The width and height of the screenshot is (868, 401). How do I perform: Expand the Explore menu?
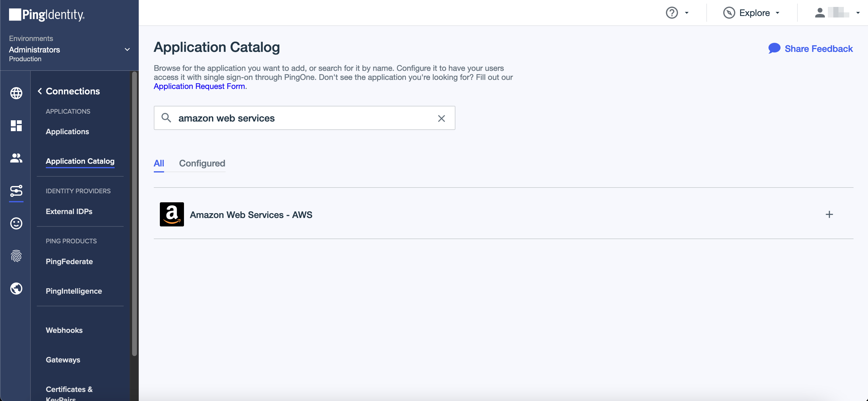[x=751, y=13]
